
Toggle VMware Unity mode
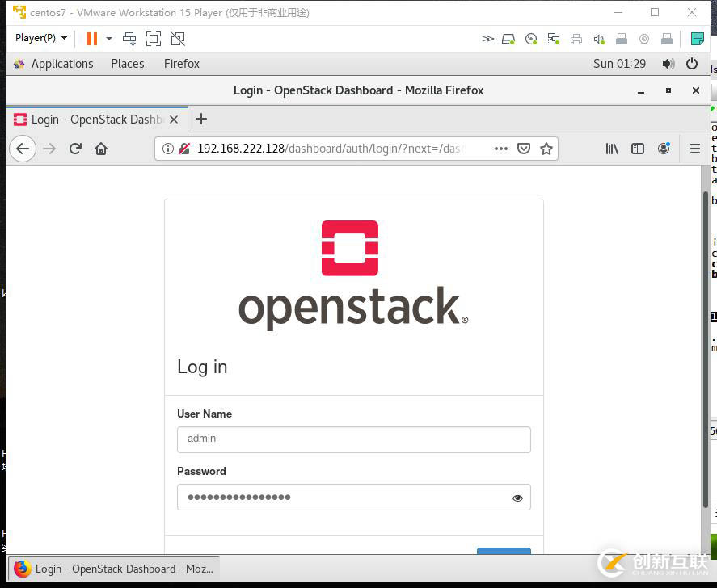(x=178, y=39)
